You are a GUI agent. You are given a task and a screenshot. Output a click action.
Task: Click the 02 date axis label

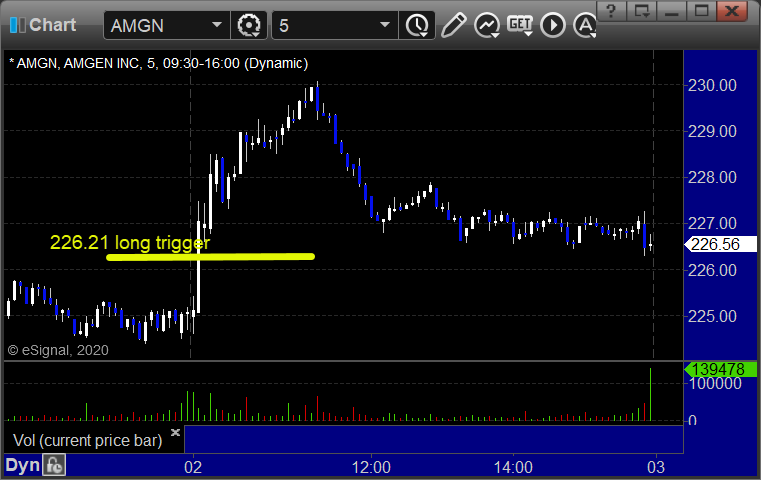[x=193, y=467]
